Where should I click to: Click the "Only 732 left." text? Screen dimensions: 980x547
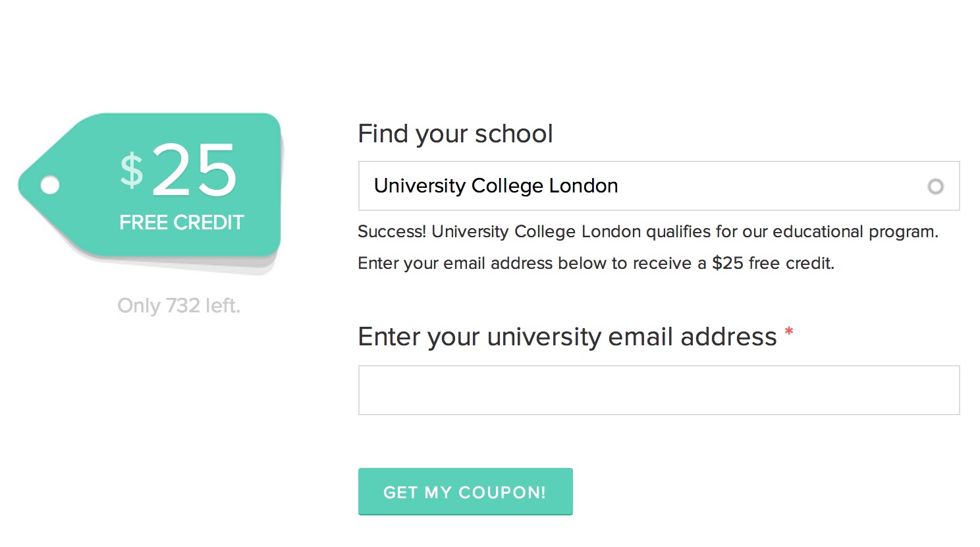(x=178, y=306)
